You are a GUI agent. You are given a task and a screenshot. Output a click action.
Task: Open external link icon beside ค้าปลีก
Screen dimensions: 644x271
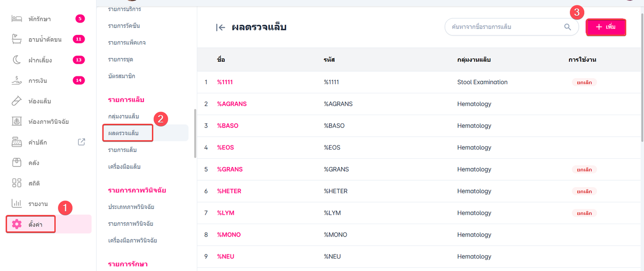[81, 142]
